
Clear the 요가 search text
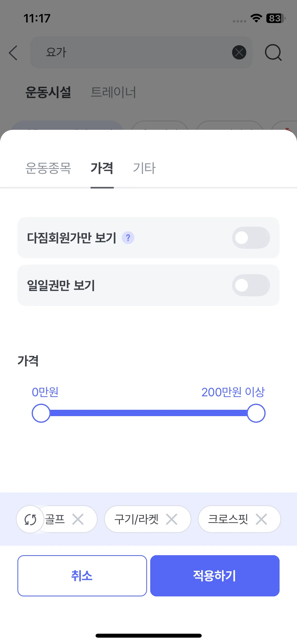point(239,52)
